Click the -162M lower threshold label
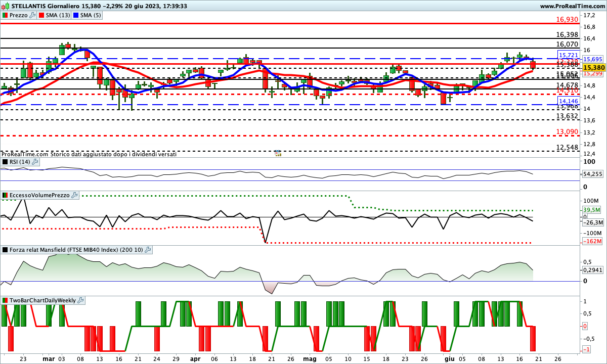The height and width of the screenshot is (364, 607). click(593, 241)
